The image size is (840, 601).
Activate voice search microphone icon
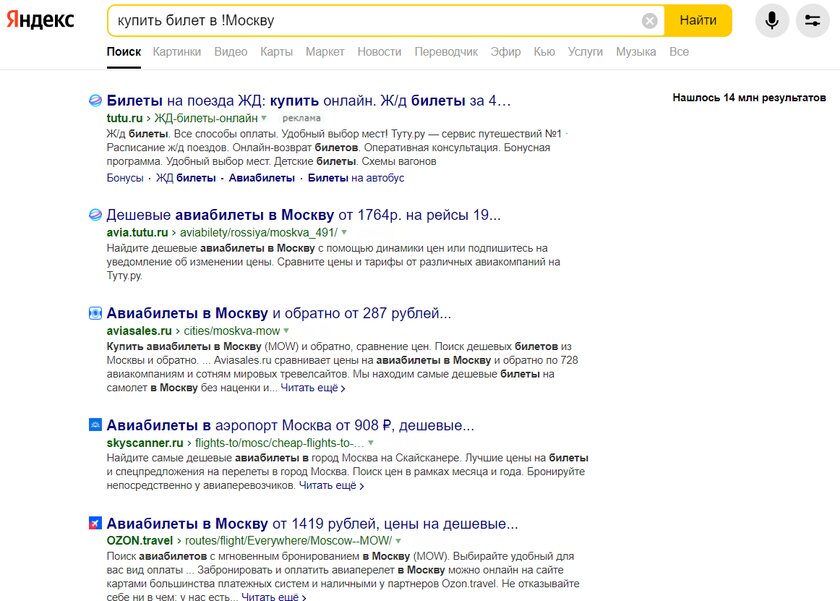pyautogui.click(x=771, y=21)
